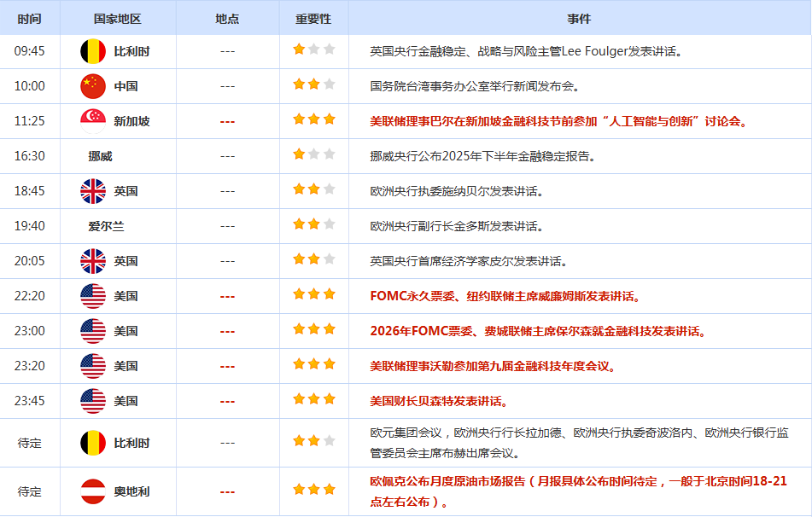Select the 国家地区 column header

[118, 18]
